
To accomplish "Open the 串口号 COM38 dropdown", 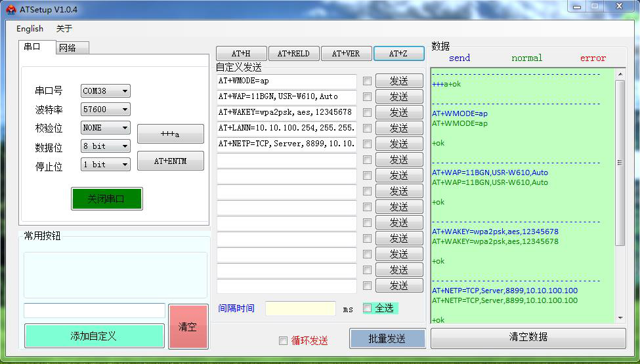I will tap(106, 91).
